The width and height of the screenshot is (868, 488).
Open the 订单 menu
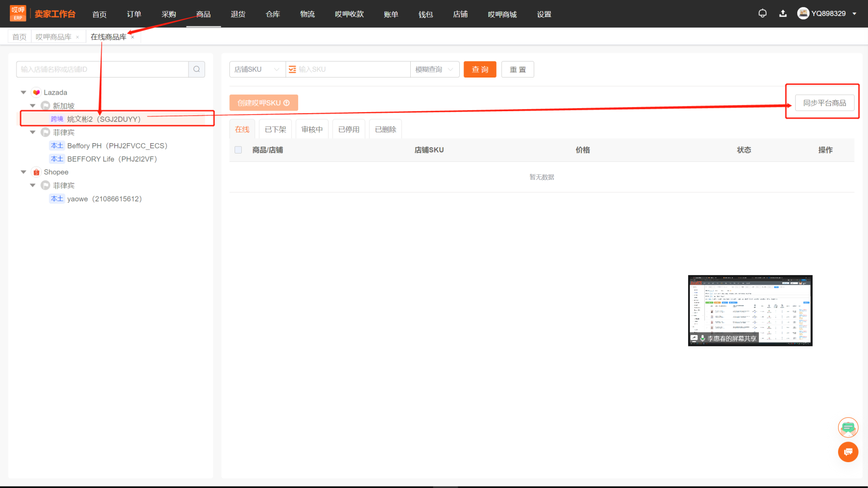[x=134, y=14]
